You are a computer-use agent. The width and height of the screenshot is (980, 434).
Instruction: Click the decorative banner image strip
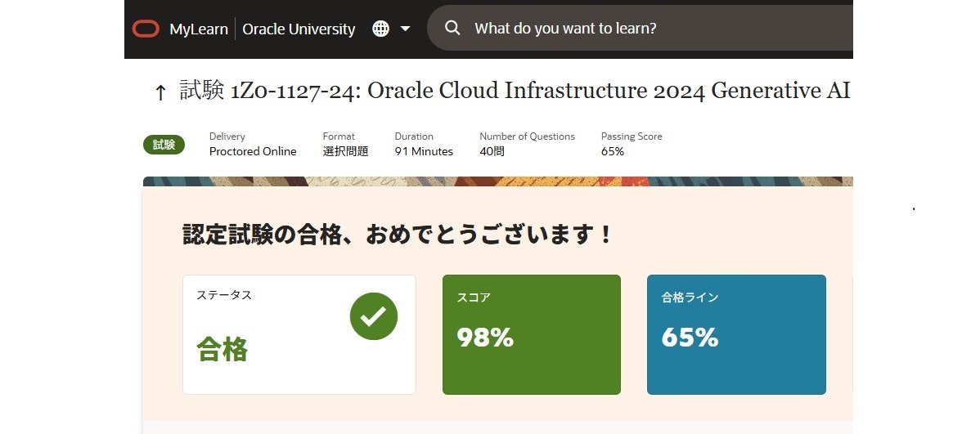(497, 181)
